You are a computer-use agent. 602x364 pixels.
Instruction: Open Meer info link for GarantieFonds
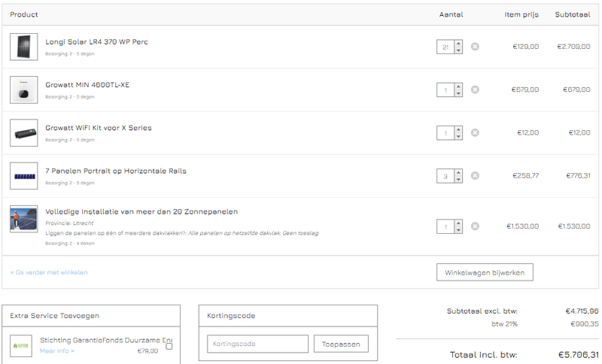tap(57, 351)
